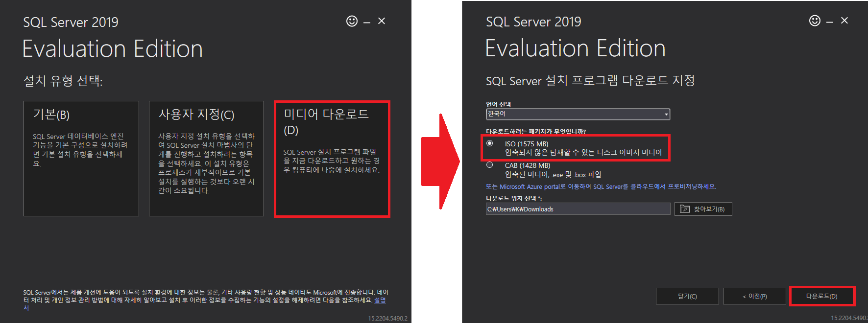
Task: Click version number 15.2204.5490.2 in left window
Action: (387, 318)
